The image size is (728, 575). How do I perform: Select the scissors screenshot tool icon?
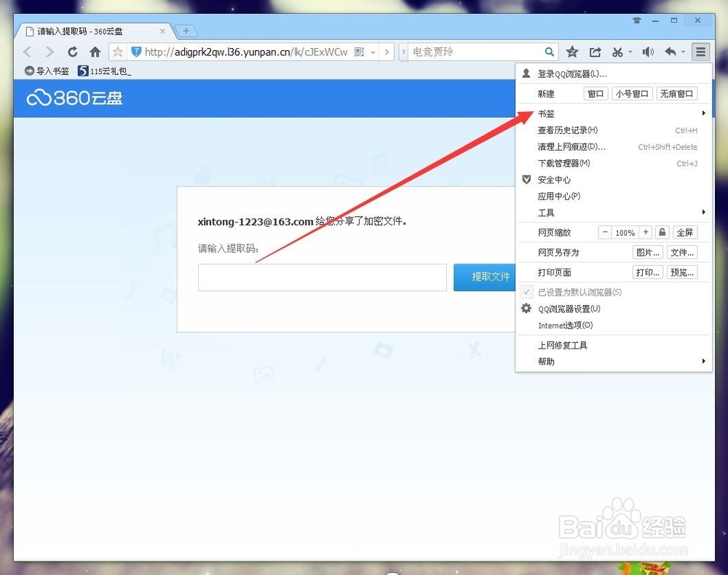click(x=619, y=52)
